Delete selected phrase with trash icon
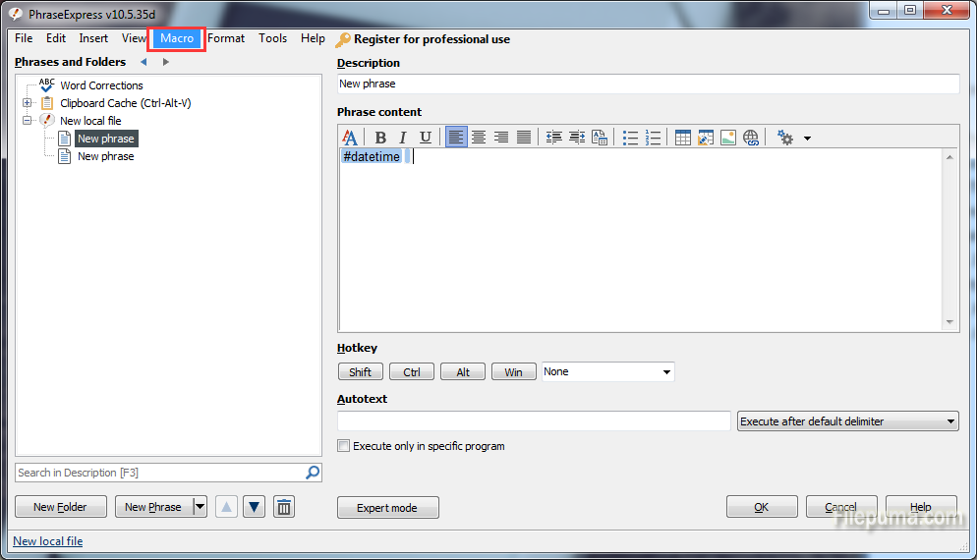The height and width of the screenshot is (560, 977). pyautogui.click(x=284, y=507)
